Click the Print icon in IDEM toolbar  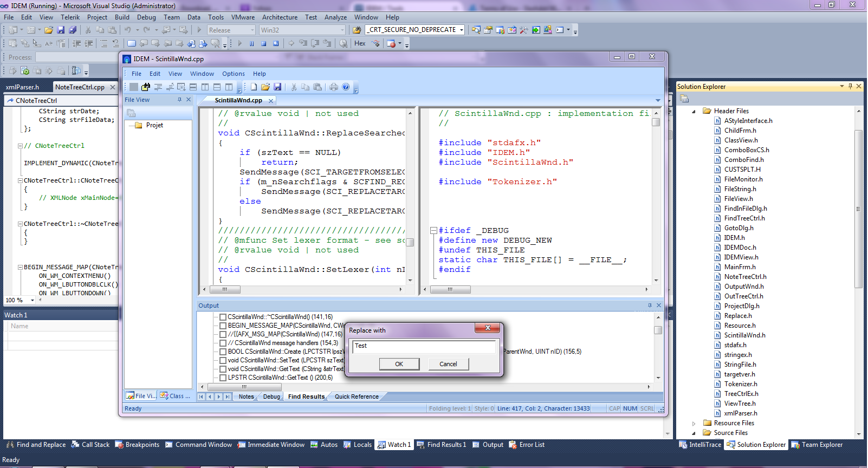[334, 87]
